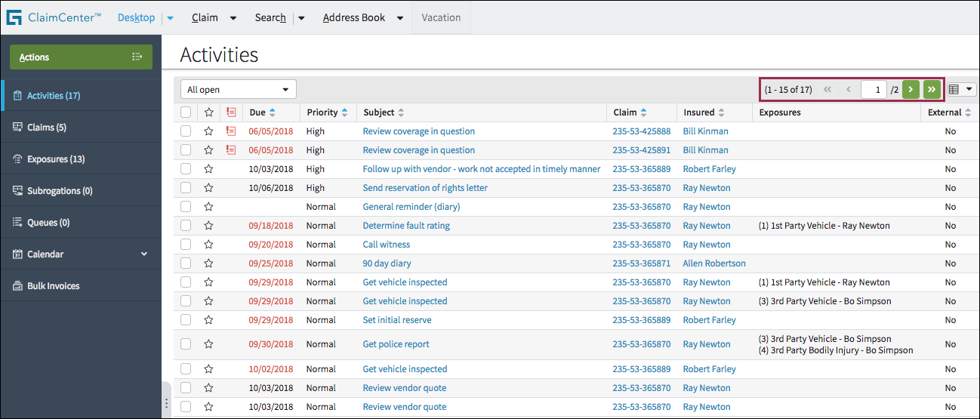
Task: Jump to last page of activities
Action: 932,90
